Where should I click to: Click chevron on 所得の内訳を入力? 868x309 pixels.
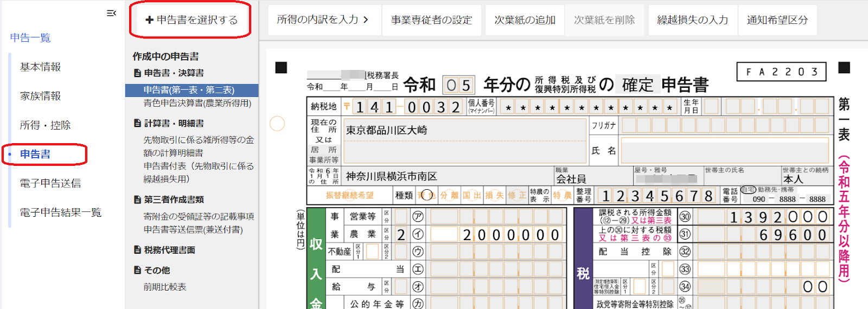(366, 20)
